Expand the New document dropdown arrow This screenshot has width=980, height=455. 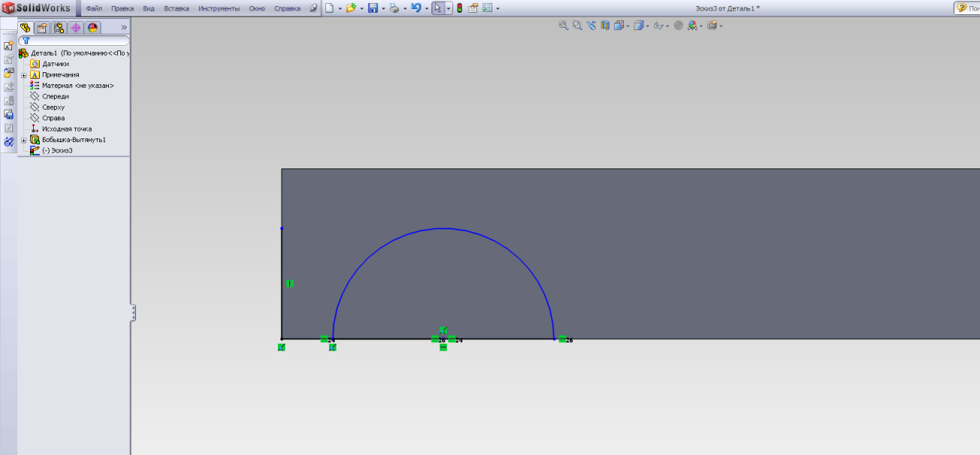click(x=340, y=8)
